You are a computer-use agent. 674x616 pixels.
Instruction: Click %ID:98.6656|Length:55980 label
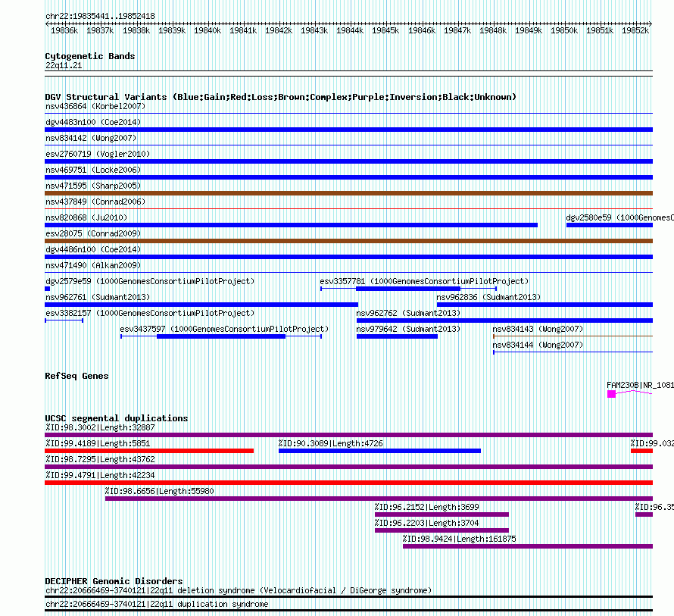[159, 491]
